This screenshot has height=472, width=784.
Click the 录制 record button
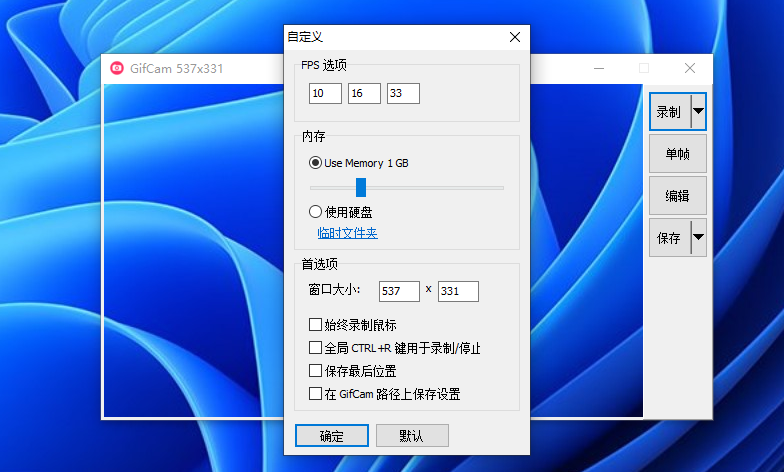[x=670, y=112]
